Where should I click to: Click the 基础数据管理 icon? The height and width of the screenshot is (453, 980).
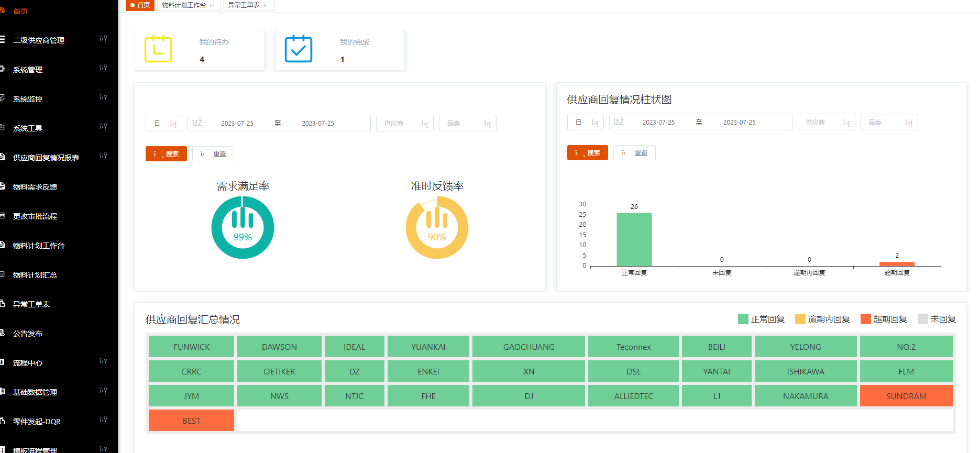click(x=2, y=391)
